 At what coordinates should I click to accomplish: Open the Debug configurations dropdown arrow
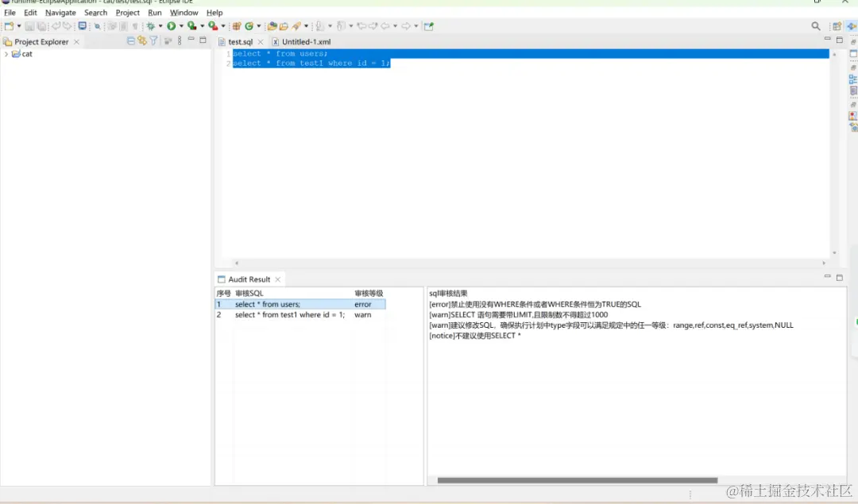160,25
